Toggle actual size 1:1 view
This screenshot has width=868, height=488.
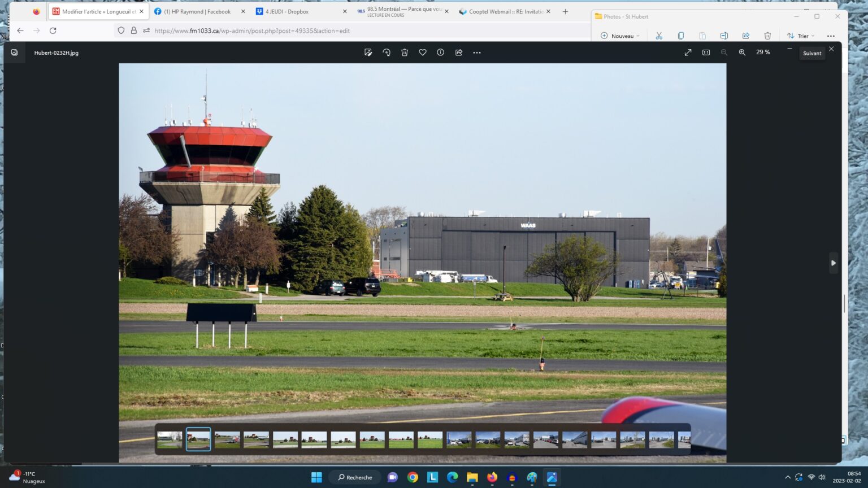point(706,53)
